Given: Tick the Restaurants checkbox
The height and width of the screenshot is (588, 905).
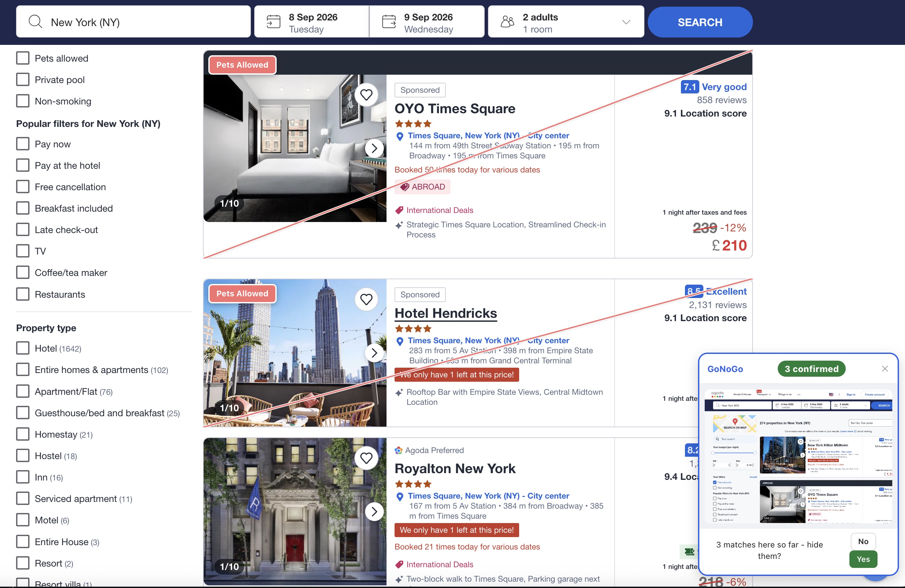Looking at the screenshot, I should point(23,294).
